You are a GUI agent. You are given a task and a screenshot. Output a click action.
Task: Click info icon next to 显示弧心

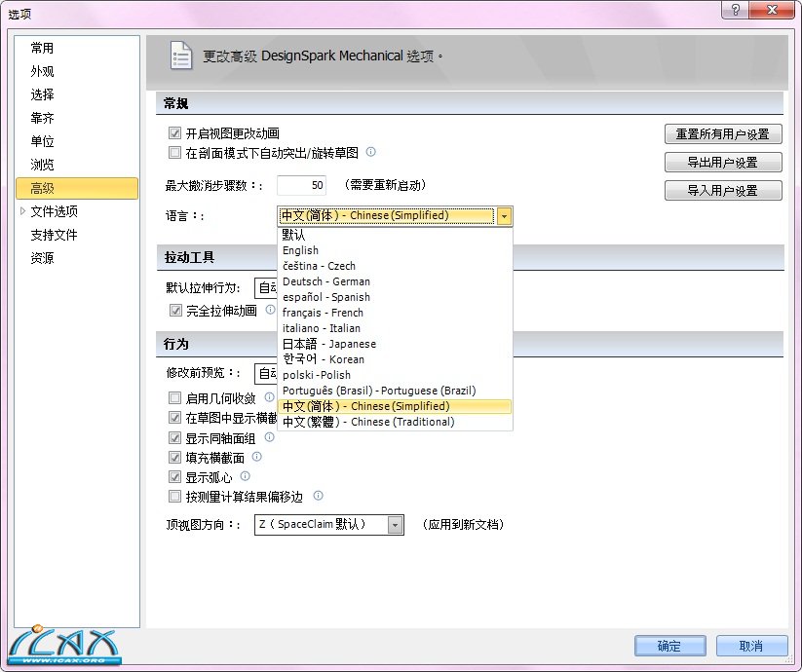(245, 476)
